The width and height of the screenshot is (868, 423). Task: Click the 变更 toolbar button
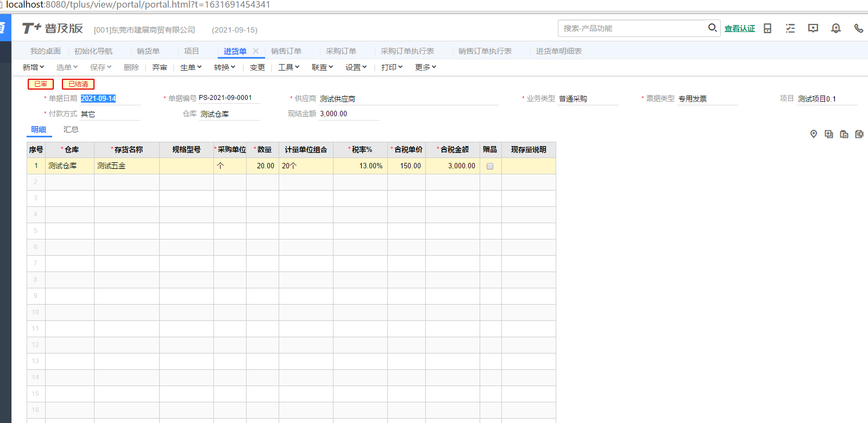coord(257,67)
